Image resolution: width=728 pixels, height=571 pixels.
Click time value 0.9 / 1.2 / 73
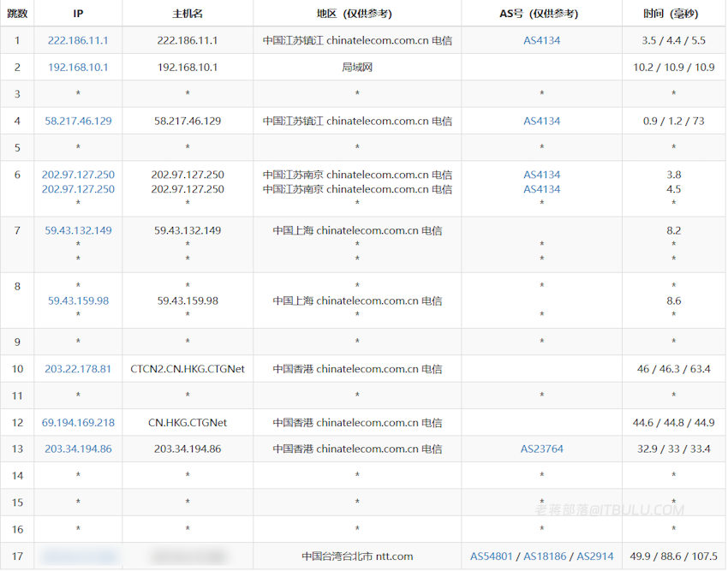(x=674, y=122)
